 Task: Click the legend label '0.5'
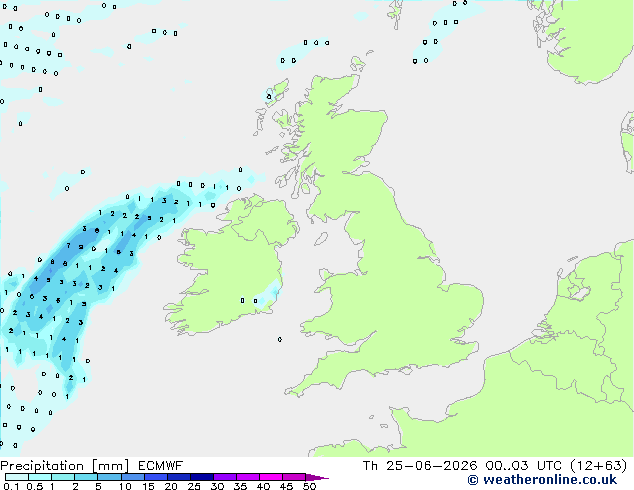pyautogui.click(x=35, y=486)
